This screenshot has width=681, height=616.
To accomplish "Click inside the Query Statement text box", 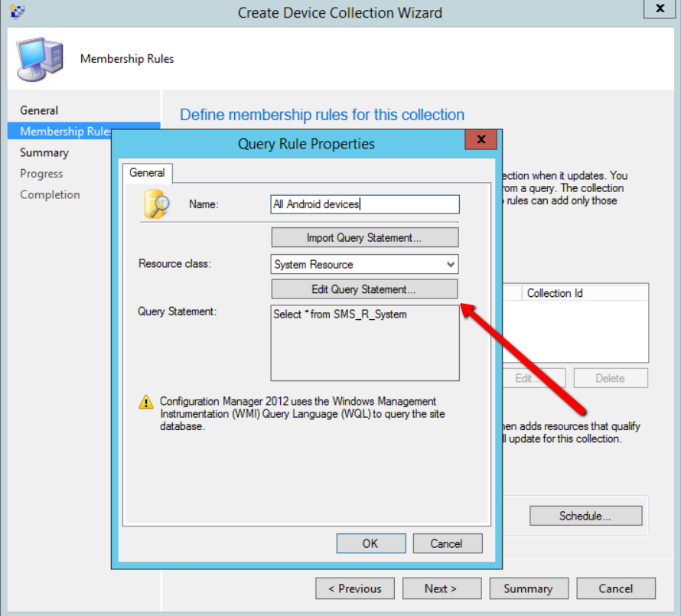I will click(365, 343).
